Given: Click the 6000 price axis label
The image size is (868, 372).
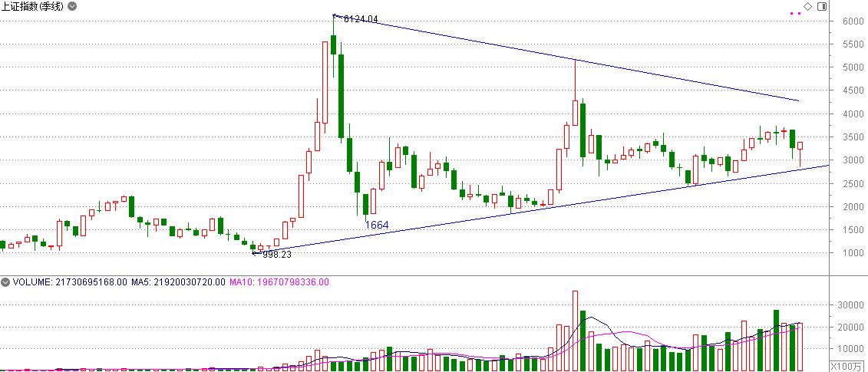Looking at the screenshot, I should point(853,21).
